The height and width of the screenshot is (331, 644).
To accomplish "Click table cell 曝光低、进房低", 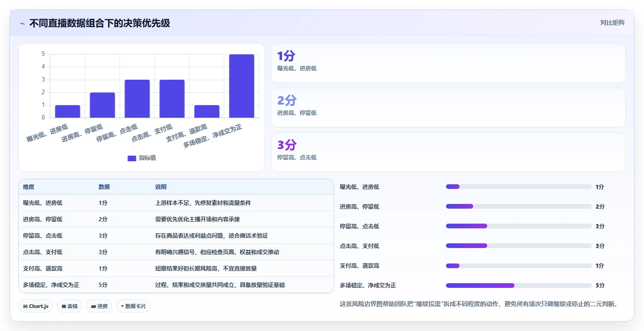I will click(x=43, y=203).
